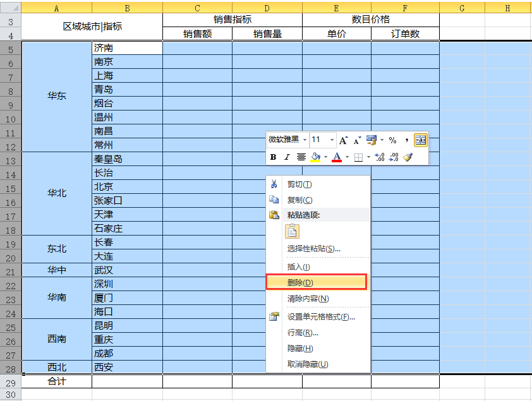Choose 删除(D) to delete rows
The image size is (532, 401).
[317, 282]
